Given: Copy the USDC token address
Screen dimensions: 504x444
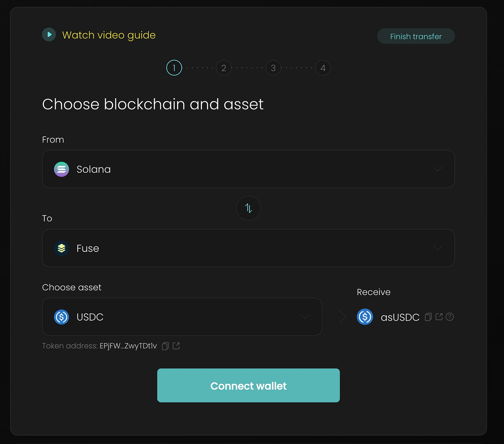Looking at the screenshot, I should click(x=165, y=346).
